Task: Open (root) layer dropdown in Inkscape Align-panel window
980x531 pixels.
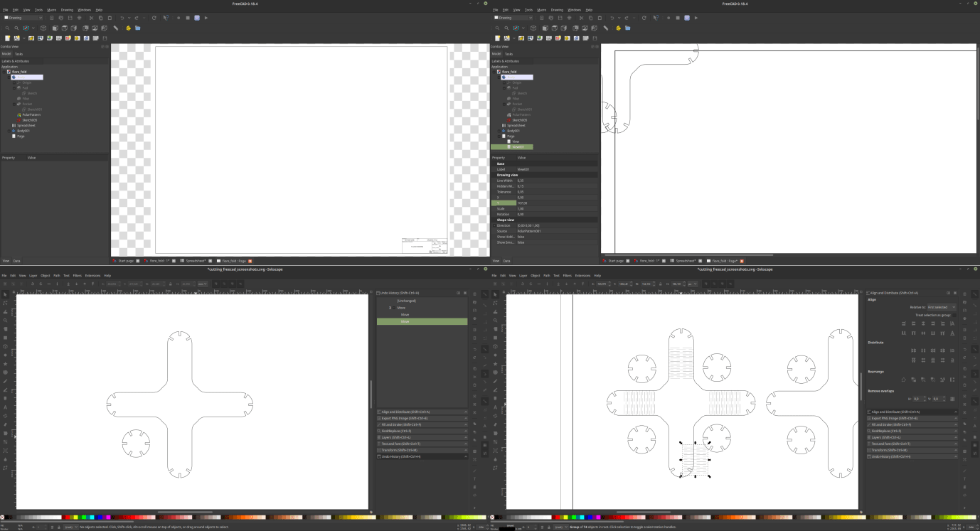Action: pos(560,527)
